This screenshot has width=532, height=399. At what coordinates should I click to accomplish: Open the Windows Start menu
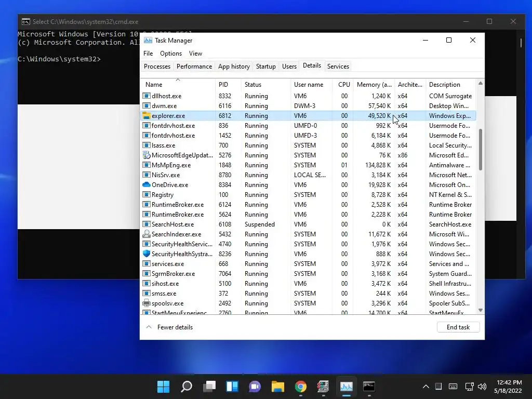coord(163,387)
